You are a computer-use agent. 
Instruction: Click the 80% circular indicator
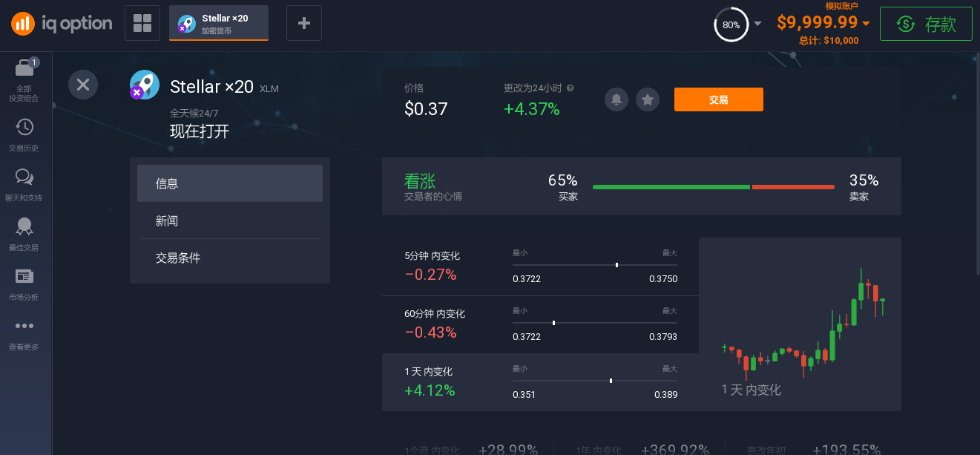pyautogui.click(x=731, y=24)
